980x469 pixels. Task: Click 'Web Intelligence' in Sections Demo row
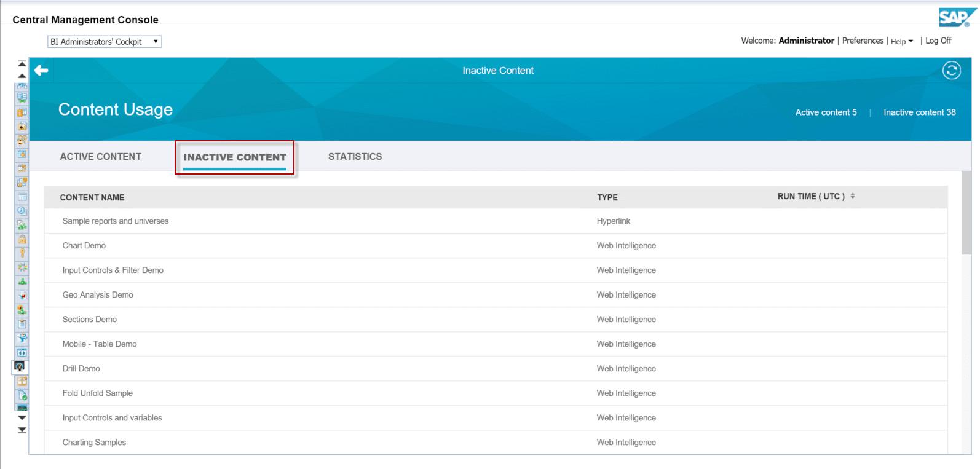pyautogui.click(x=626, y=320)
